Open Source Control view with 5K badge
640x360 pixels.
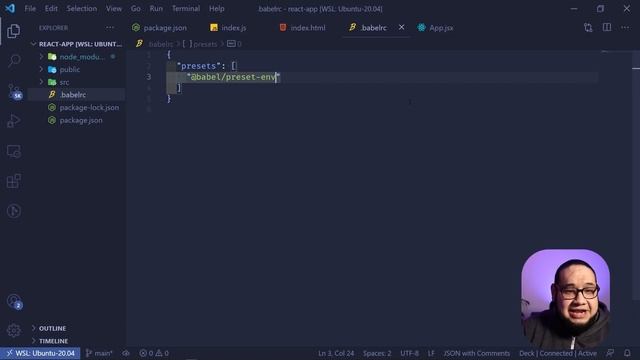(x=14, y=91)
